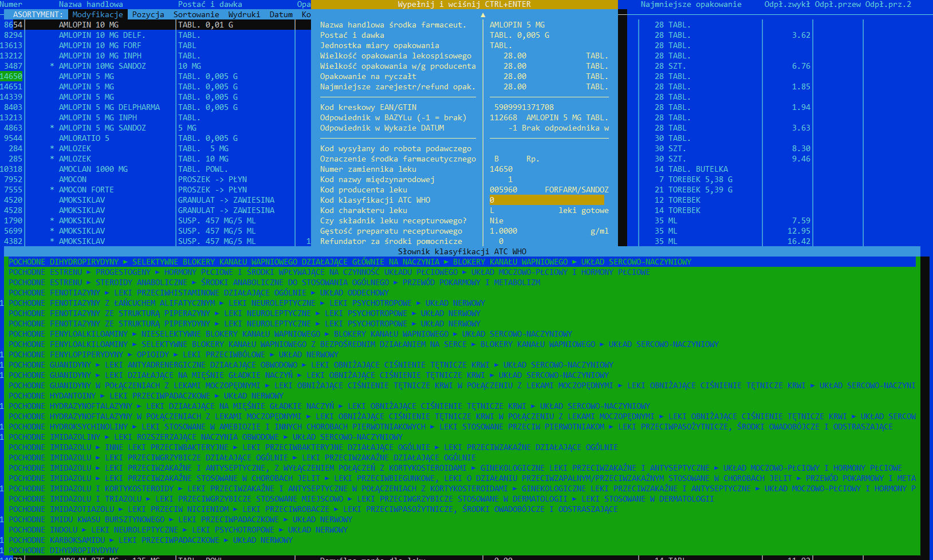Open the Wydruki menu
The width and height of the screenshot is (933, 560).
244,14
